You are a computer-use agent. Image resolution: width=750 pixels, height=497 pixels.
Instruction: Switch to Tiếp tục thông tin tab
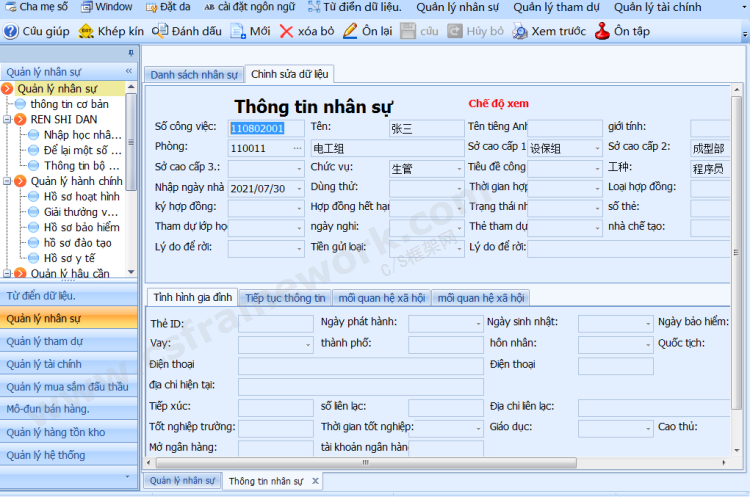tap(286, 297)
